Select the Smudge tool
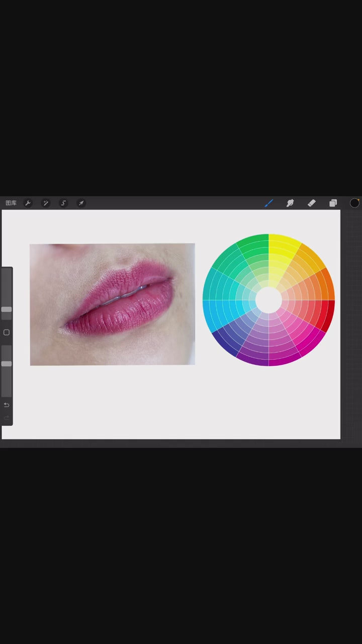Screen dimensions: 362x644 pyautogui.click(x=290, y=203)
